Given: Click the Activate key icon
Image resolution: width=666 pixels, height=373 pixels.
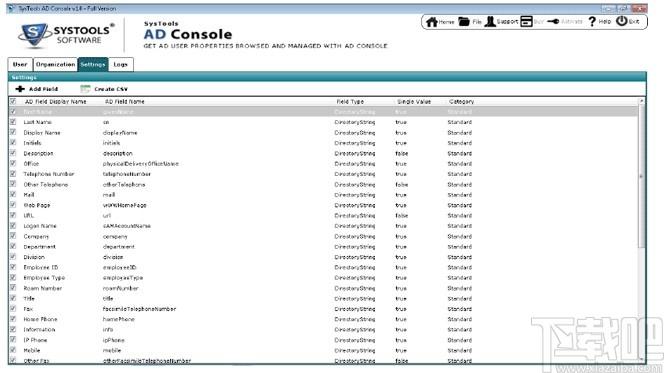Looking at the screenshot, I should pyautogui.click(x=553, y=22).
